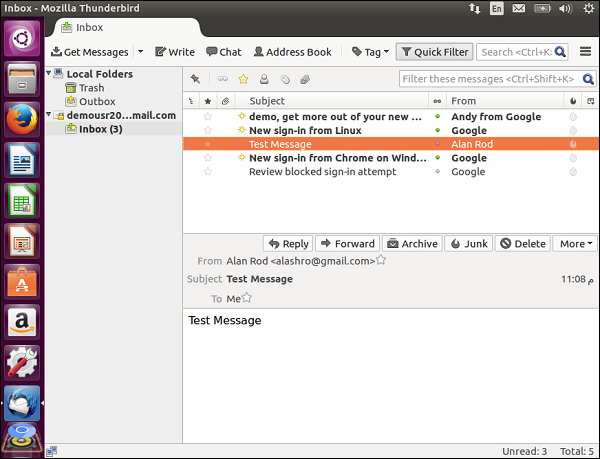The width and height of the screenshot is (600, 459).
Task: Add Alan Rod to address book star
Action: click(381, 261)
